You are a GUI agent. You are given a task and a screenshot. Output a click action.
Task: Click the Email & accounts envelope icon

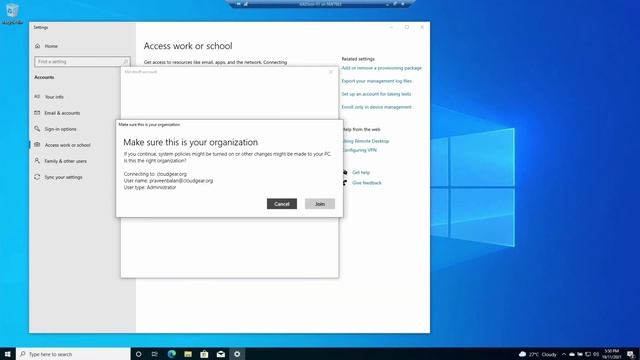coord(37,113)
